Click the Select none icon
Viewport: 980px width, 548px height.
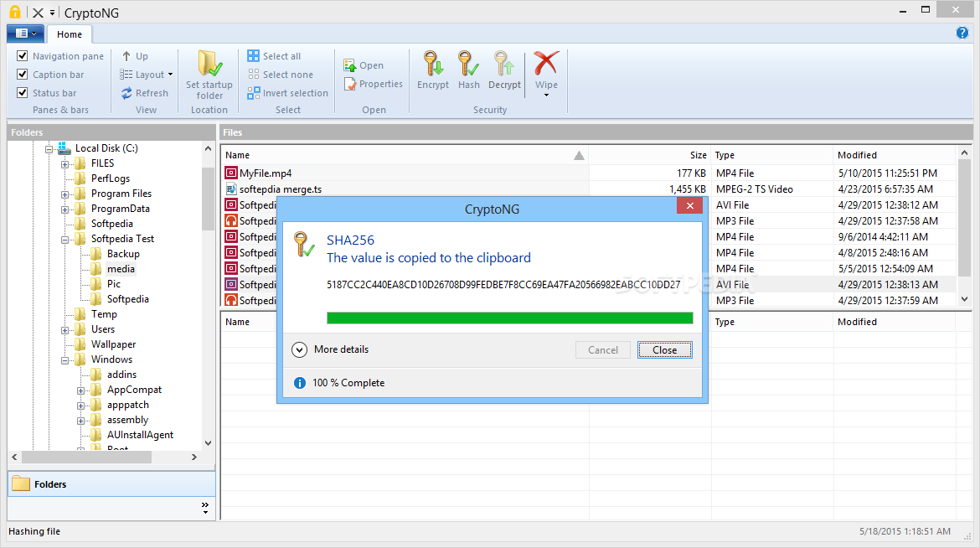coord(253,75)
